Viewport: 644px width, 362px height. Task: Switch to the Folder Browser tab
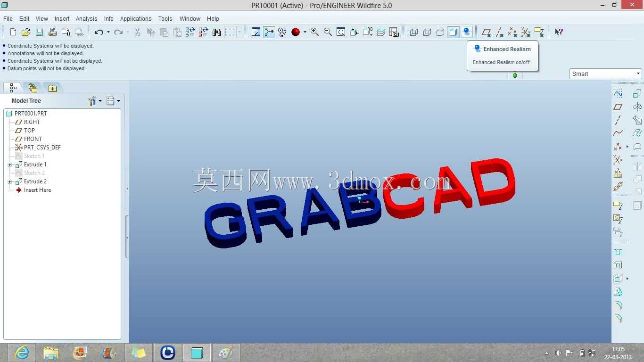tap(33, 88)
